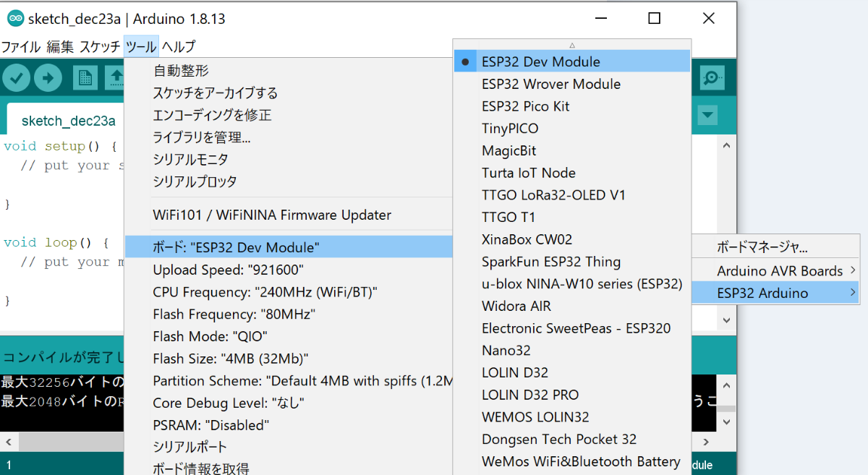The width and height of the screenshot is (868, 475).
Task: Open the Serial Monitor magnifier icon
Action: click(712, 77)
